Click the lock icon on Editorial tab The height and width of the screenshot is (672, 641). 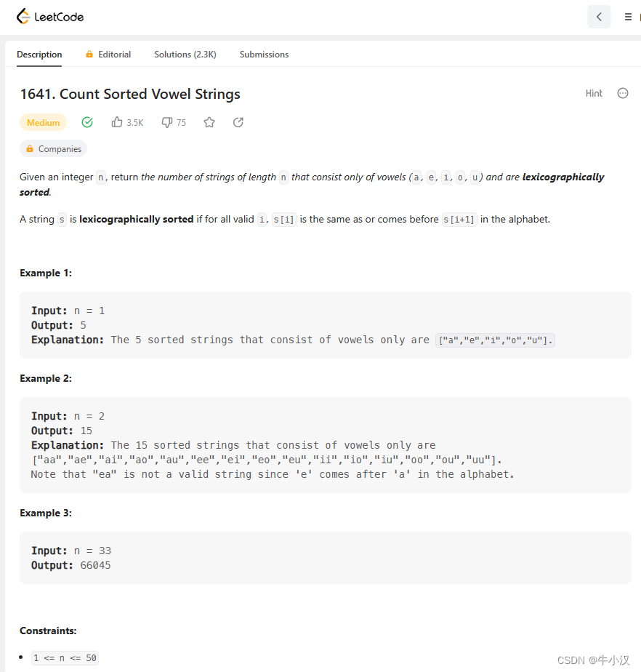[x=89, y=54]
